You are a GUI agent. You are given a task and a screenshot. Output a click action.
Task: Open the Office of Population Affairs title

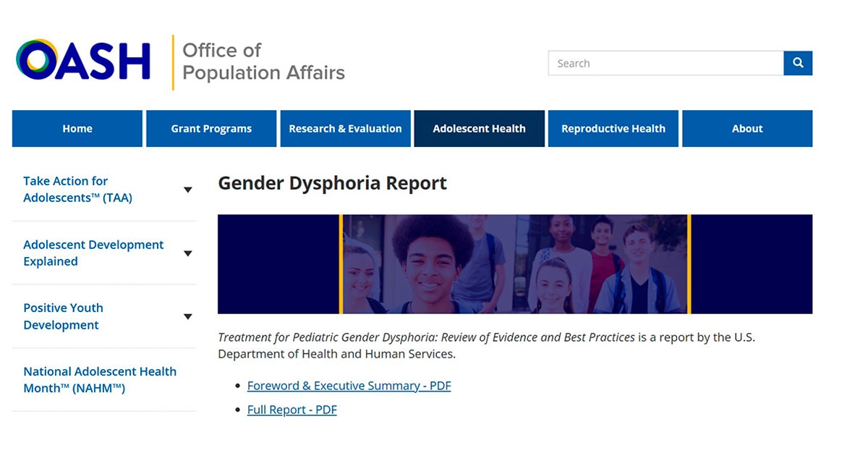click(263, 62)
